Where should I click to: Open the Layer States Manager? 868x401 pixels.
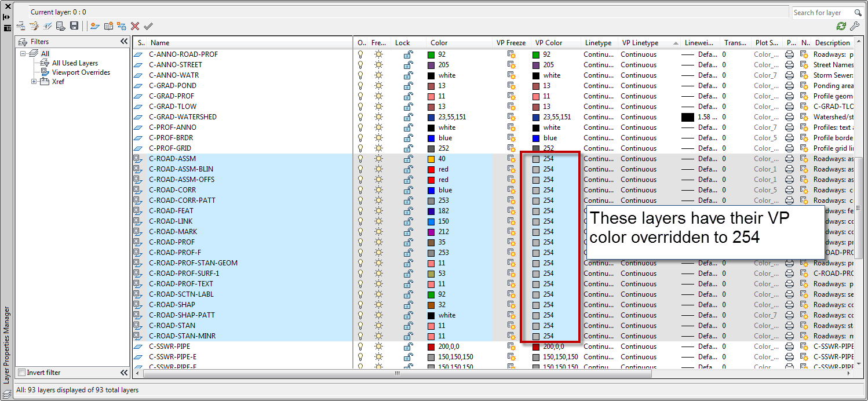[x=48, y=26]
